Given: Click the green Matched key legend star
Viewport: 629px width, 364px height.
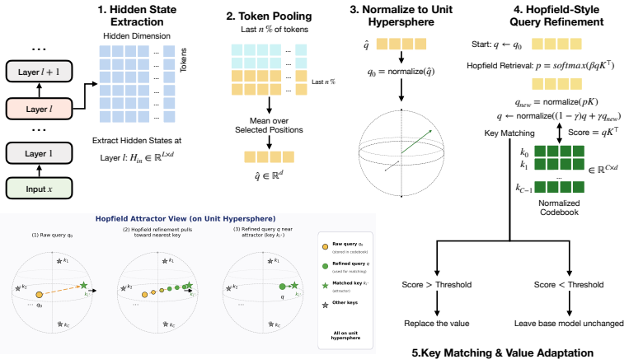Looking at the screenshot, I should [326, 286].
